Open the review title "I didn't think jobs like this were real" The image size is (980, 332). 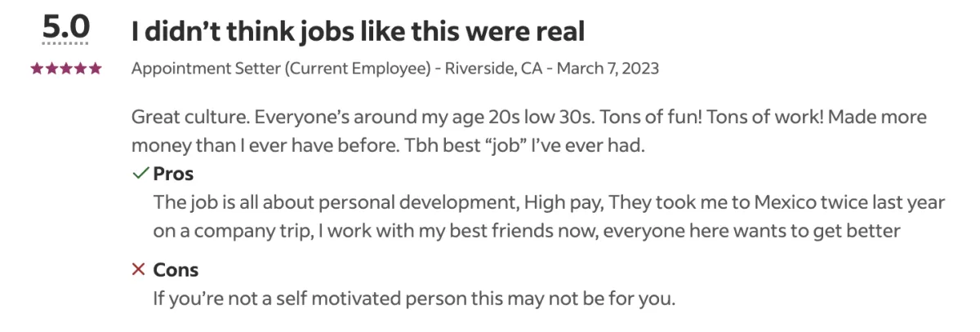coord(358,32)
